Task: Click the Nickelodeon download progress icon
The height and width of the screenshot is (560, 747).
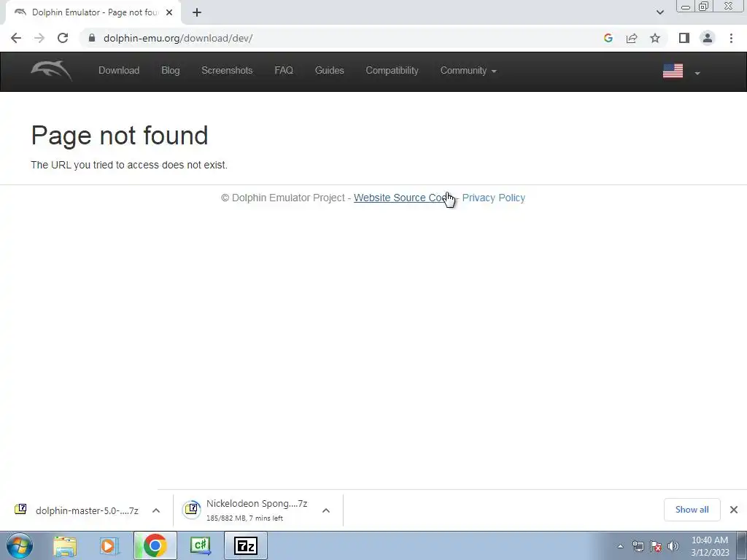Action: click(x=192, y=510)
